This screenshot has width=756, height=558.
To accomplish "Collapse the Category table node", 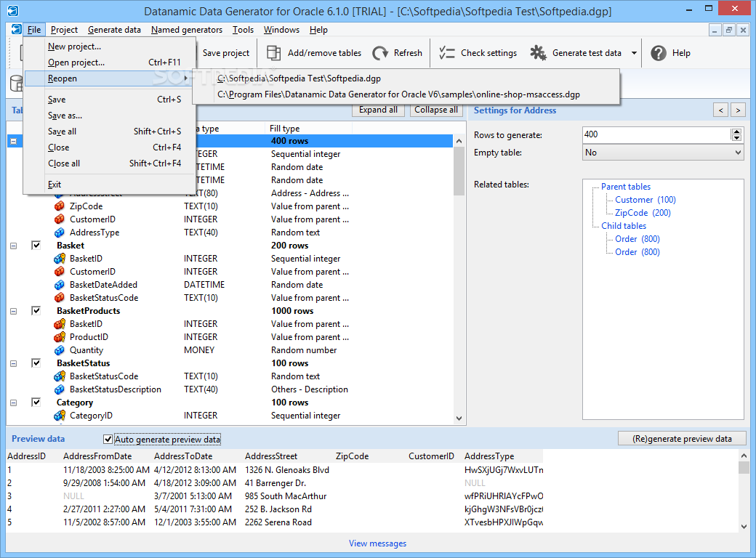I will (14, 403).
